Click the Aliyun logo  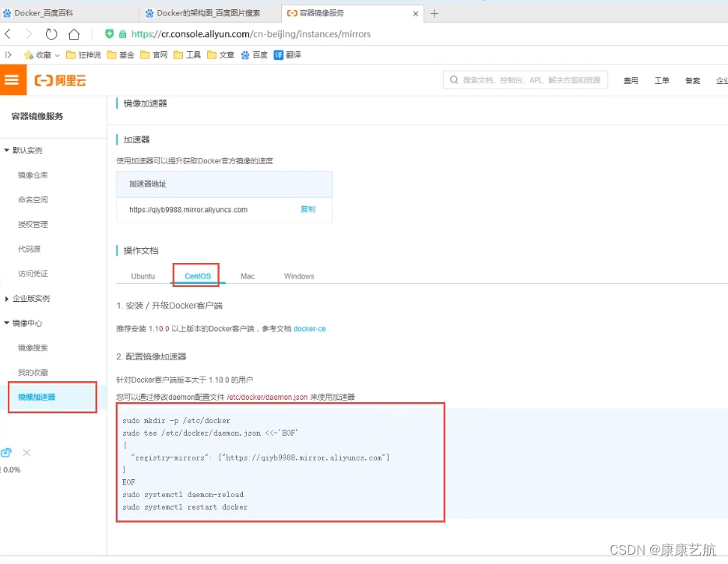pos(61,80)
